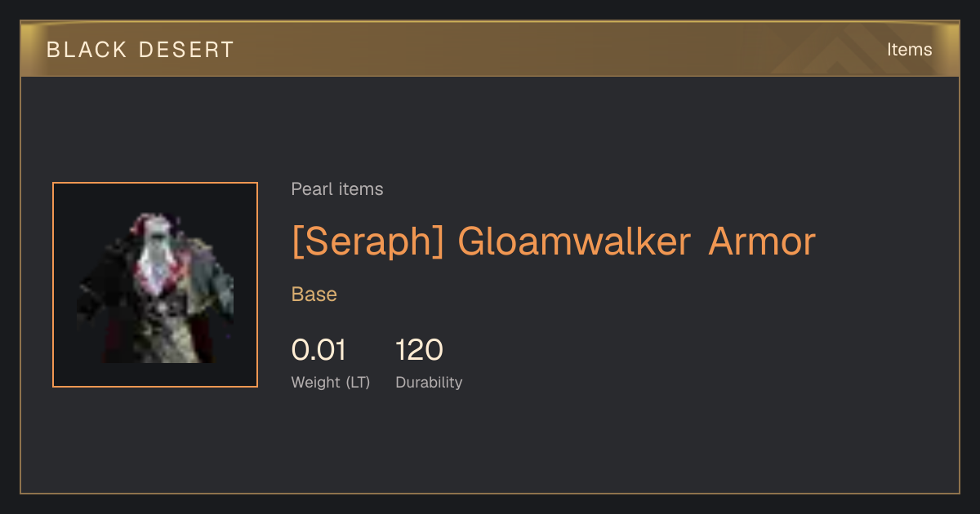980x514 pixels.
Task: Click the "[Seraph]" prefix in the item name
Action: pyautogui.click(x=367, y=241)
